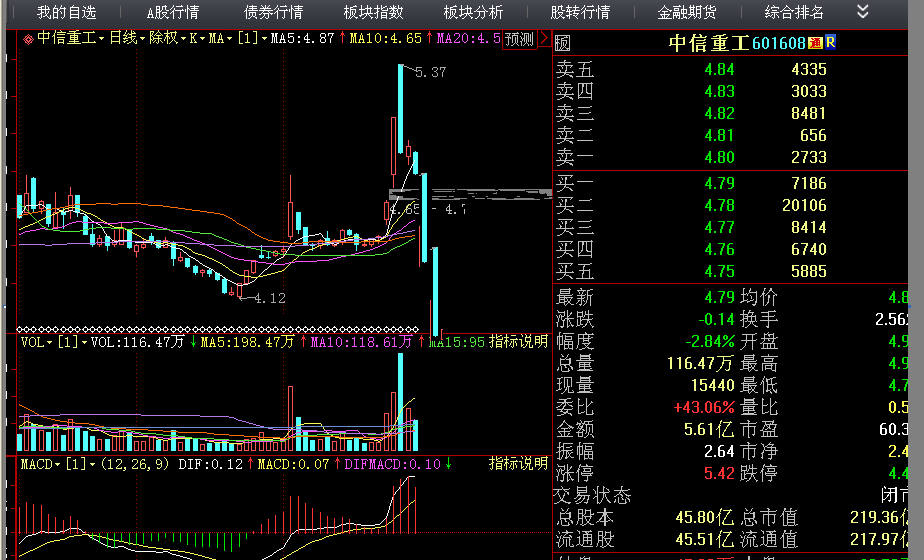This screenshot has height=560, width=924.
Task: Select 卖五 row priced 4.84
Action: 730,70
